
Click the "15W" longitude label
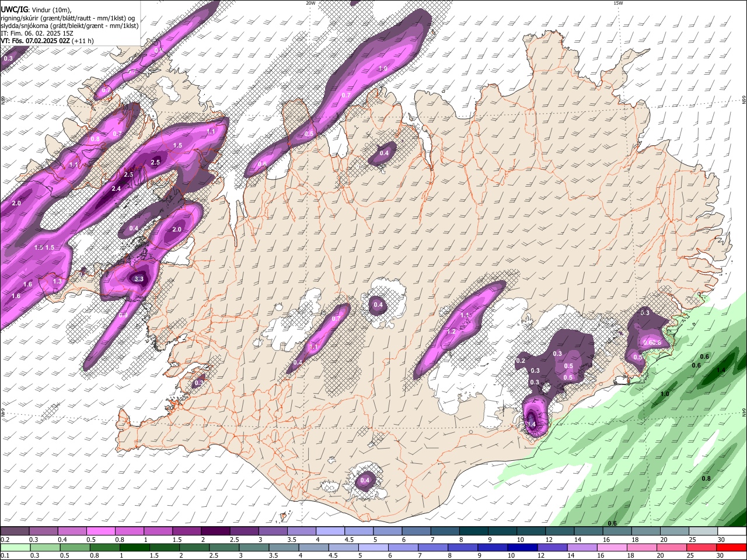point(618,3)
